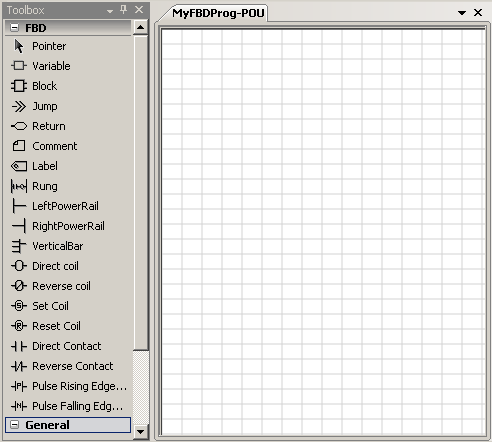The image size is (492, 442).
Task: Open the Toolbox window position dropdown arrow
Action: (110, 11)
